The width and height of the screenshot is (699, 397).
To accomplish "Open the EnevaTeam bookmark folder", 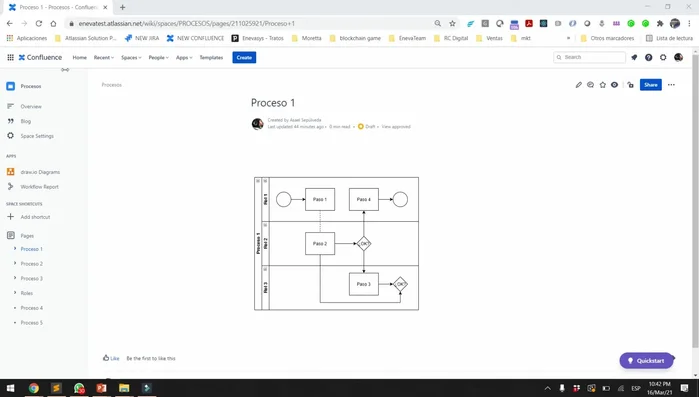I will (x=407, y=38).
